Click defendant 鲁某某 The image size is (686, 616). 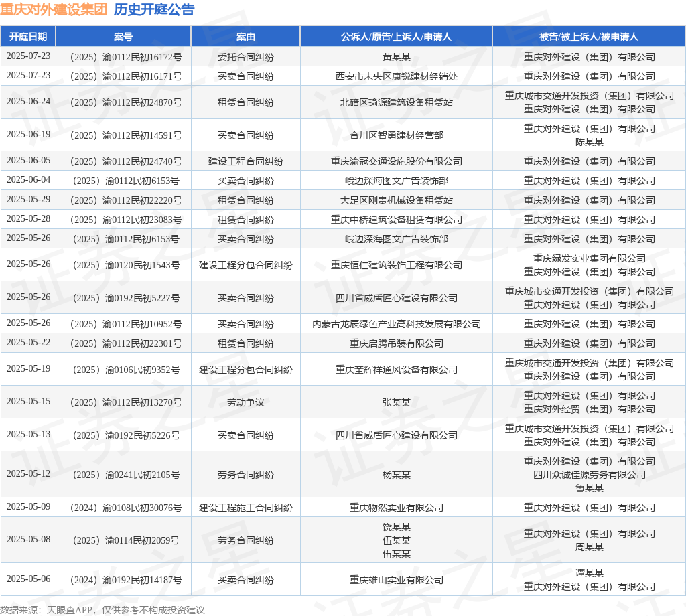point(590,488)
